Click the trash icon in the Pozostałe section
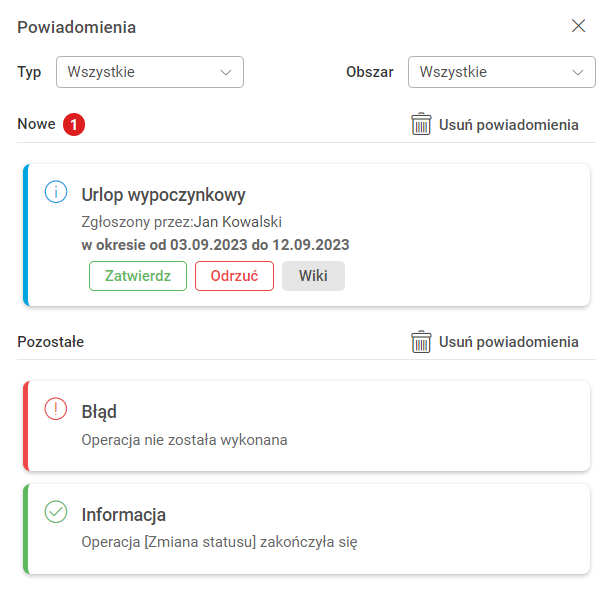The height and width of the screenshot is (609, 602). tap(421, 342)
